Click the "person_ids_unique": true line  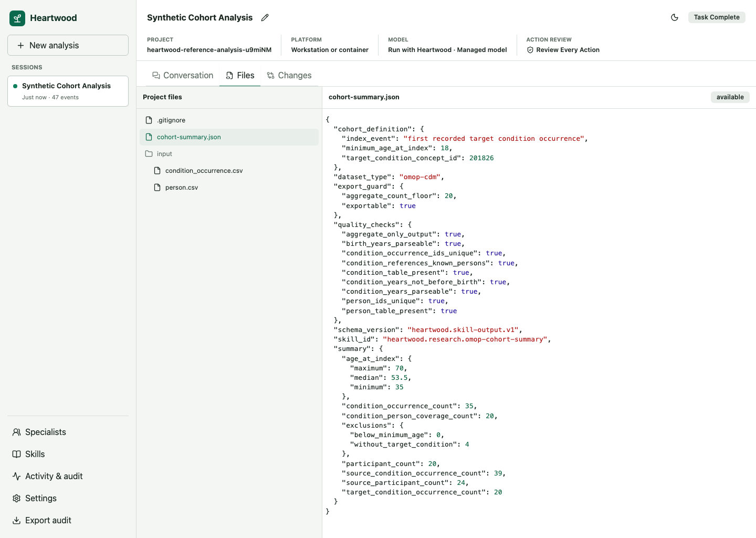coord(395,301)
